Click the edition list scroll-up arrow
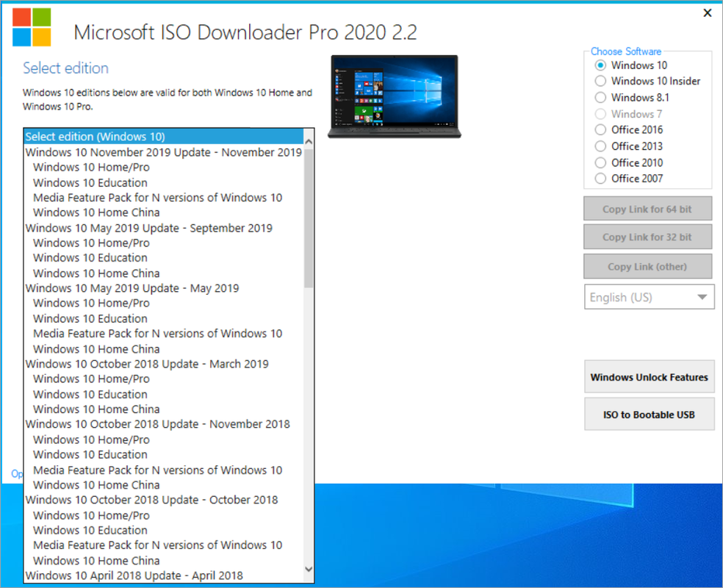This screenshot has width=723, height=588. tap(309, 142)
